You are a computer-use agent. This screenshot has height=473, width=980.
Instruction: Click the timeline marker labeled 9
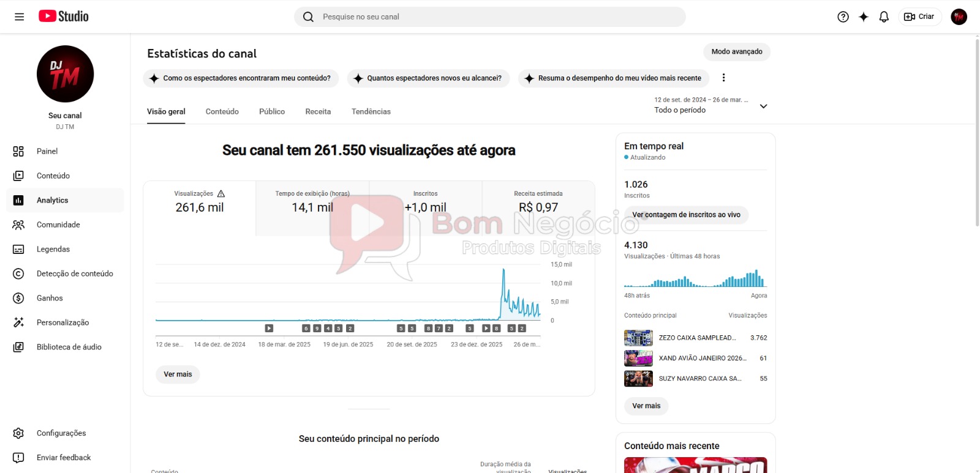[317, 329]
